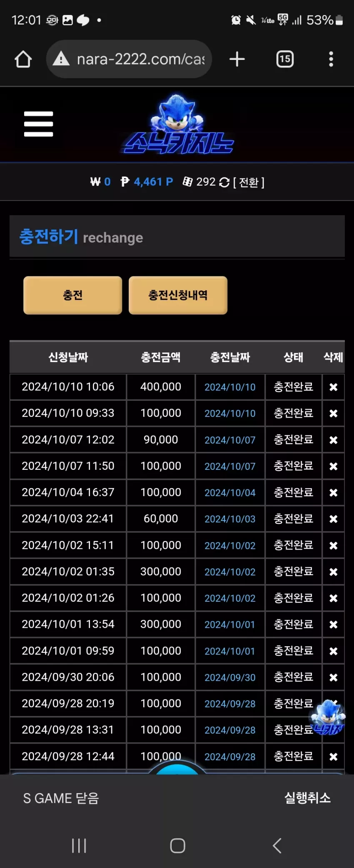Open charge date link 2024/10/04

(x=230, y=493)
